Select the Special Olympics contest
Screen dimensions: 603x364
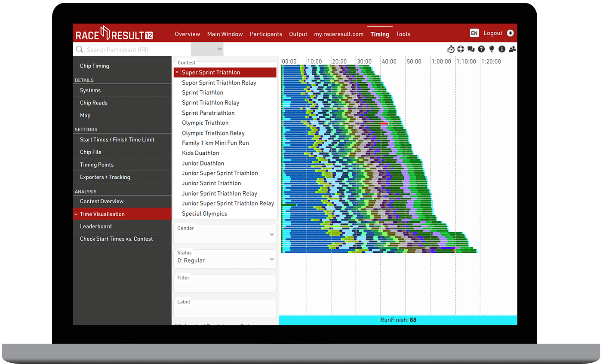(225, 214)
